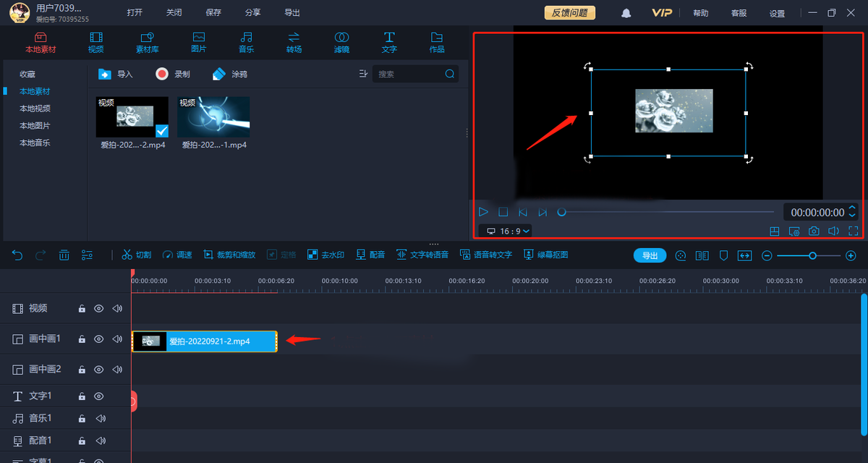Hide the 画中画1 track with eye icon

coord(99,339)
